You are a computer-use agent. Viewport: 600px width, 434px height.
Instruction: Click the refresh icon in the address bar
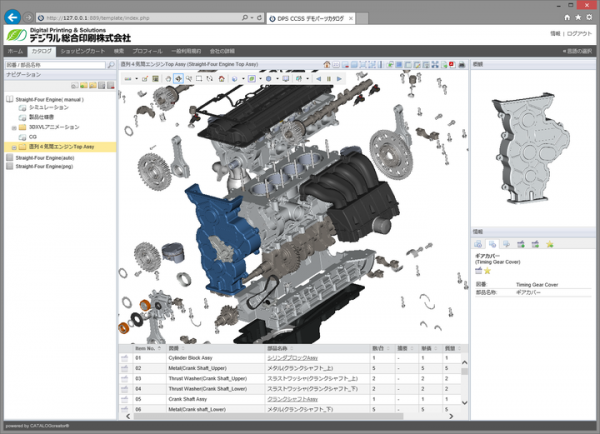pos(259,18)
